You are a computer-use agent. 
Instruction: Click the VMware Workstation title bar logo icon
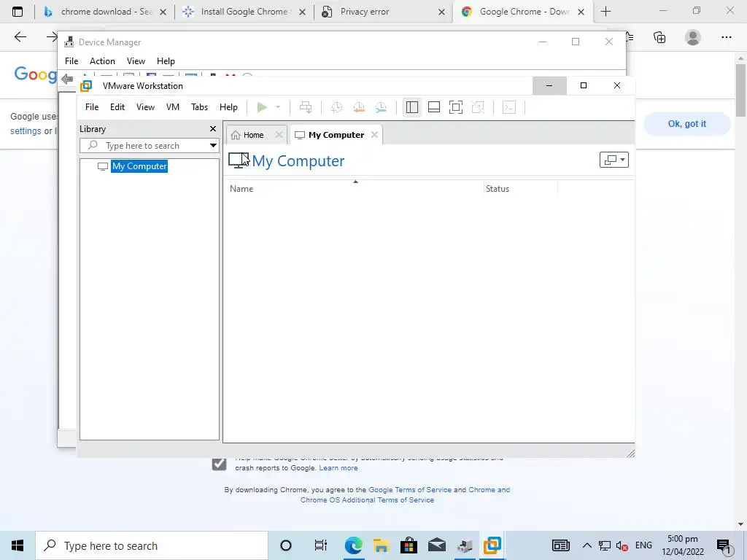tap(86, 86)
